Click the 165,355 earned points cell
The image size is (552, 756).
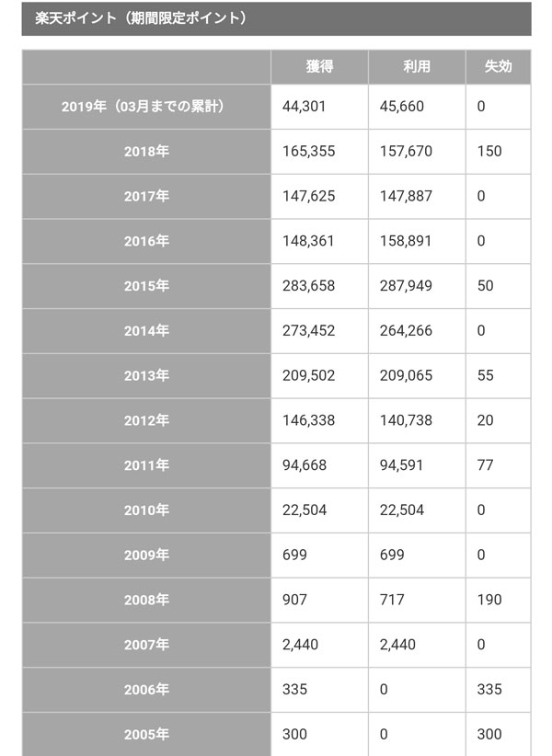(309, 152)
